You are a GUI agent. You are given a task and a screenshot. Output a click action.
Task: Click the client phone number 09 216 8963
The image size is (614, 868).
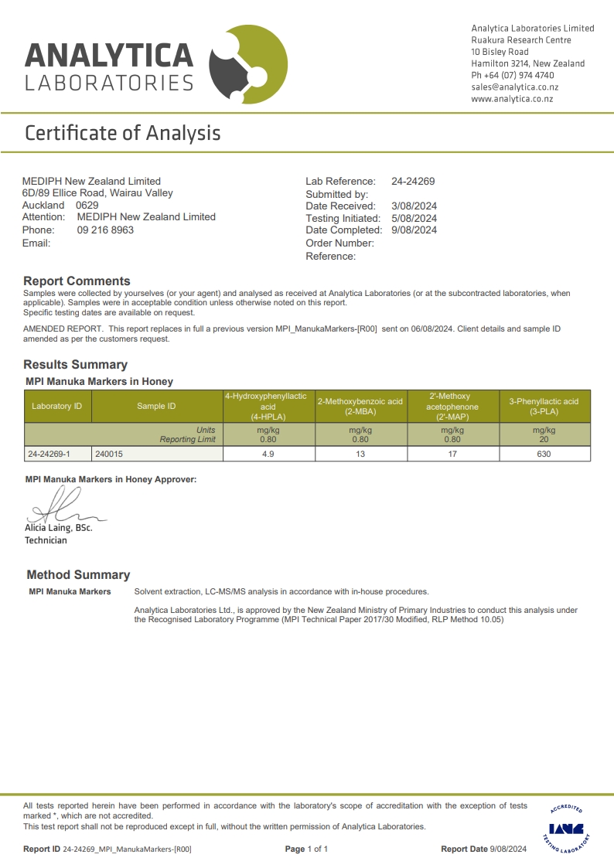tap(105, 230)
